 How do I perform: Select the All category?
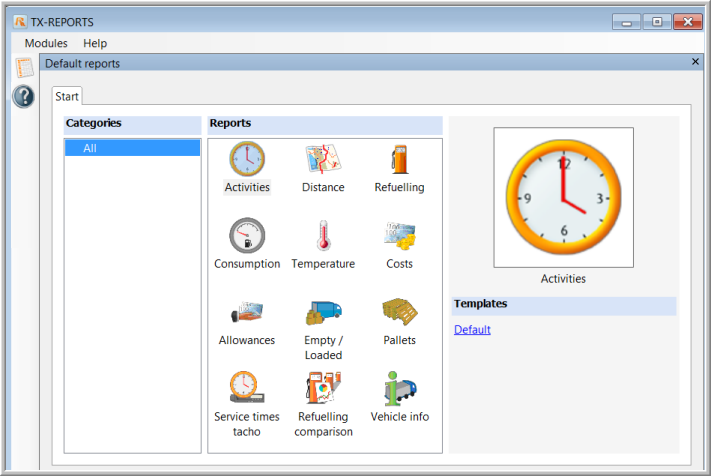pos(132,148)
